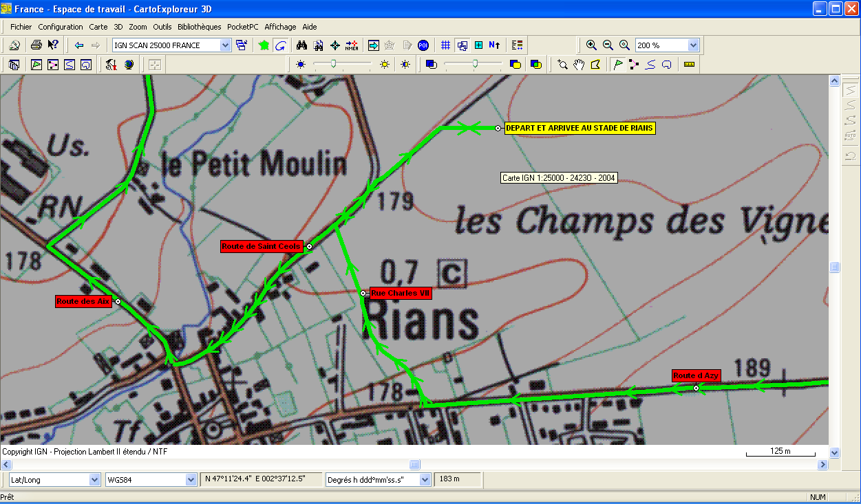Click the print icon in the toolbar

(x=36, y=45)
